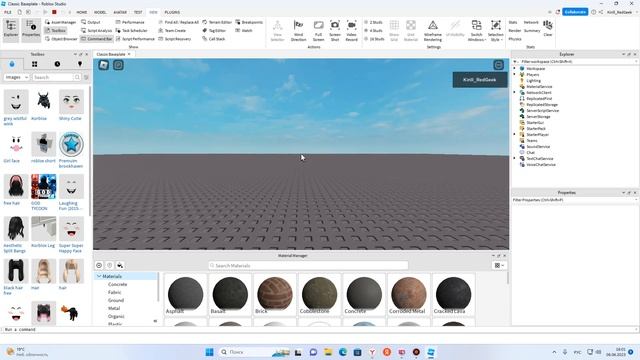The width and height of the screenshot is (640, 360).
Task: Select the Corroded Metal material swatch
Action: (x=409, y=295)
